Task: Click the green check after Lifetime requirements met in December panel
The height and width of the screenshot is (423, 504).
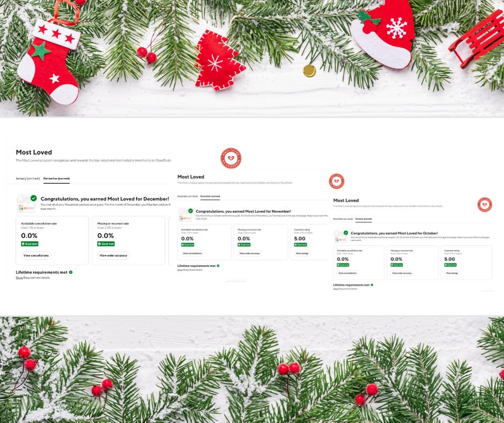Action: (71, 272)
